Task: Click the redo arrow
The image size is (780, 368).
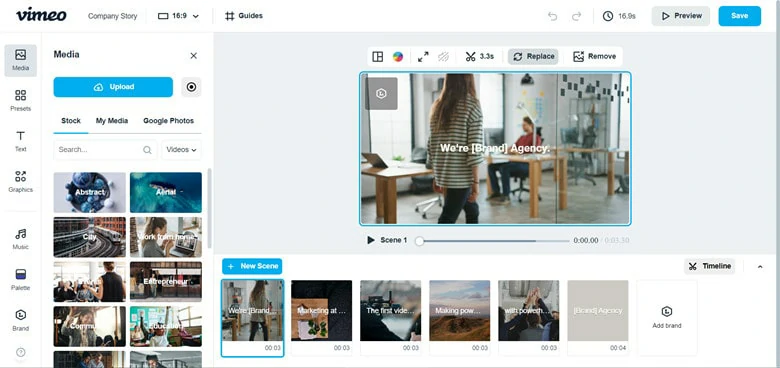Action: tap(577, 16)
